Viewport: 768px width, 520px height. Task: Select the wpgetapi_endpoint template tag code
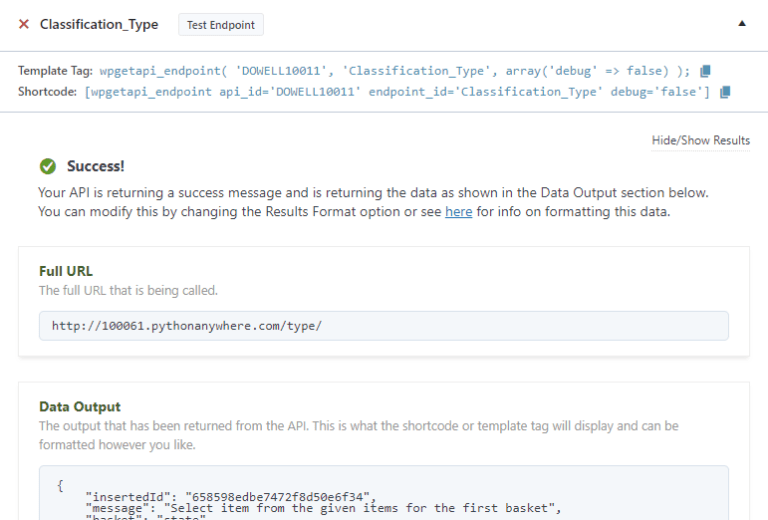pos(395,71)
